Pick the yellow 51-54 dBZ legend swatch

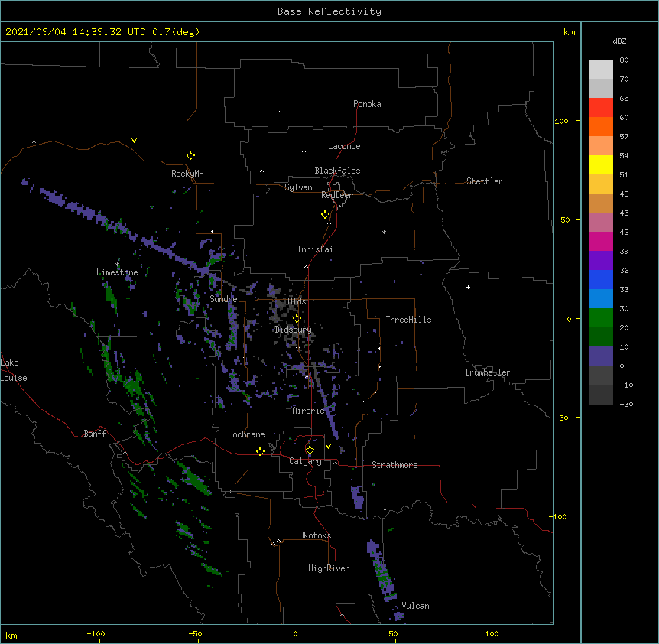click(601, 164)
